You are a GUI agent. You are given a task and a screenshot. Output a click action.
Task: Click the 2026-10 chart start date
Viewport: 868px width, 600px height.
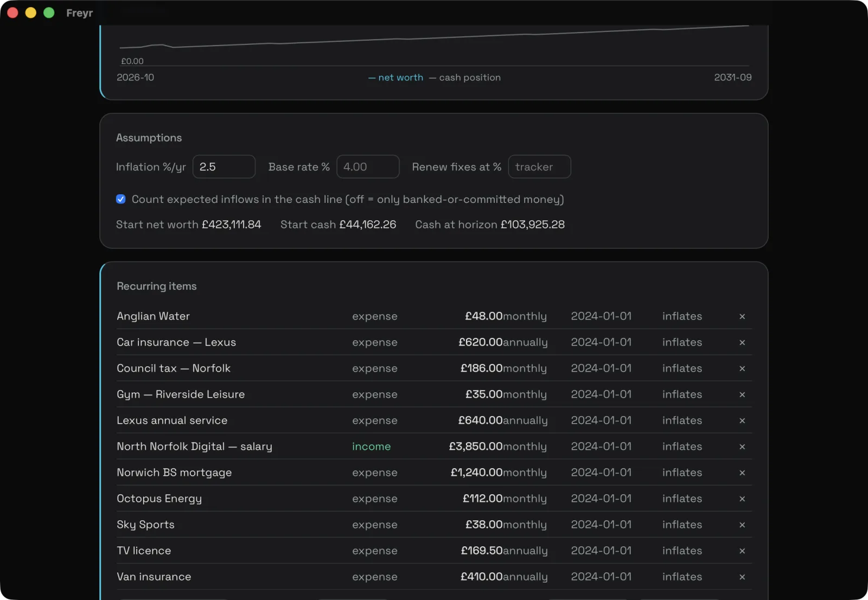(135, 78)
